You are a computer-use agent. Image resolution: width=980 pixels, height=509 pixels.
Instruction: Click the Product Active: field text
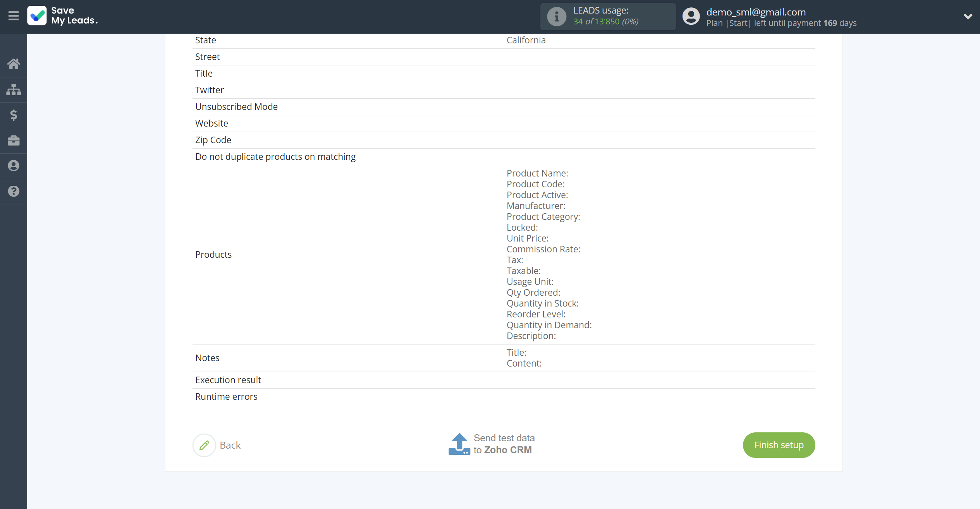point(537,195)
